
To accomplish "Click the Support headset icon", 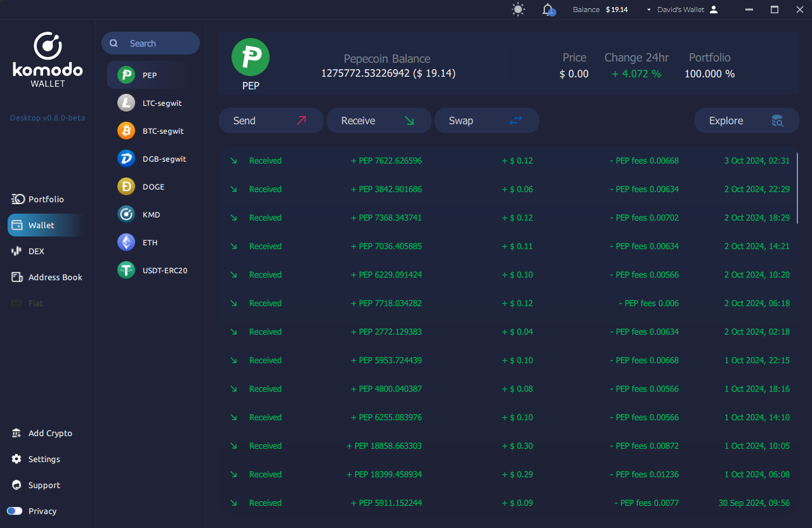I will click(x=16, y=485).
